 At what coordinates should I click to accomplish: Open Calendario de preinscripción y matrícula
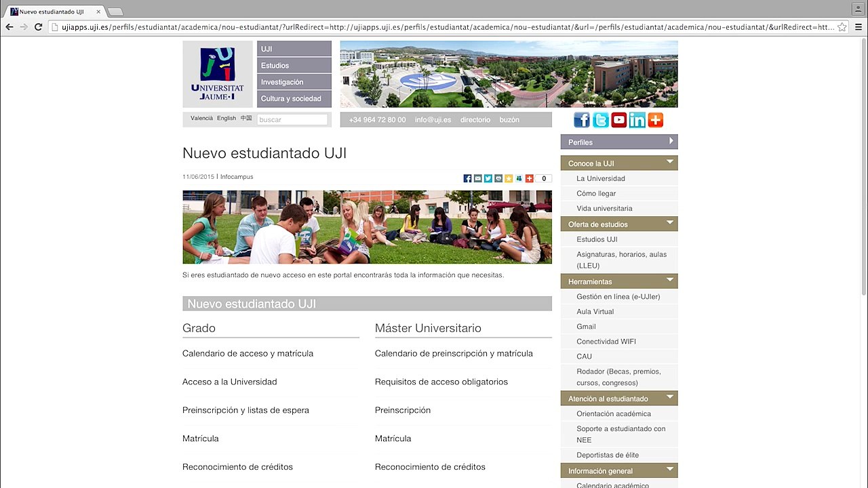454,353
